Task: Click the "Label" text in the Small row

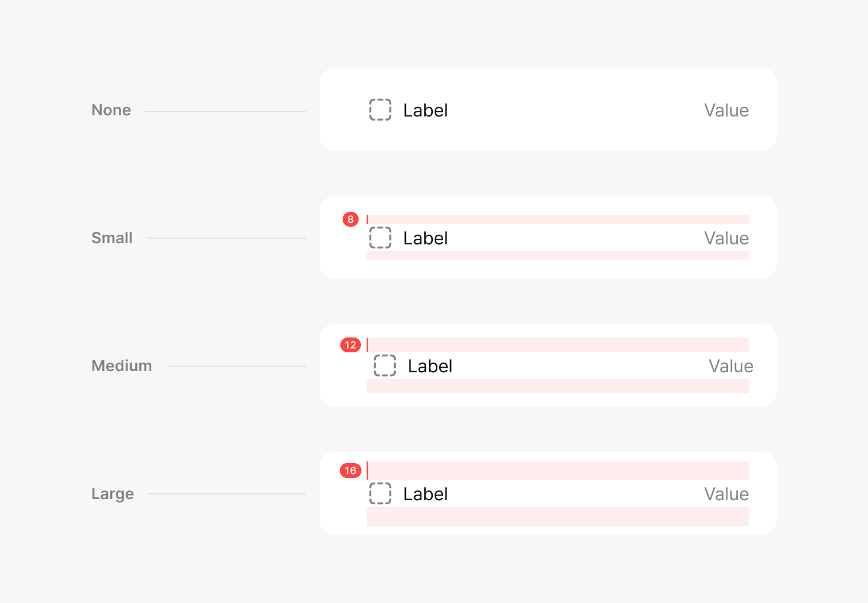Action: pos(425,238)
